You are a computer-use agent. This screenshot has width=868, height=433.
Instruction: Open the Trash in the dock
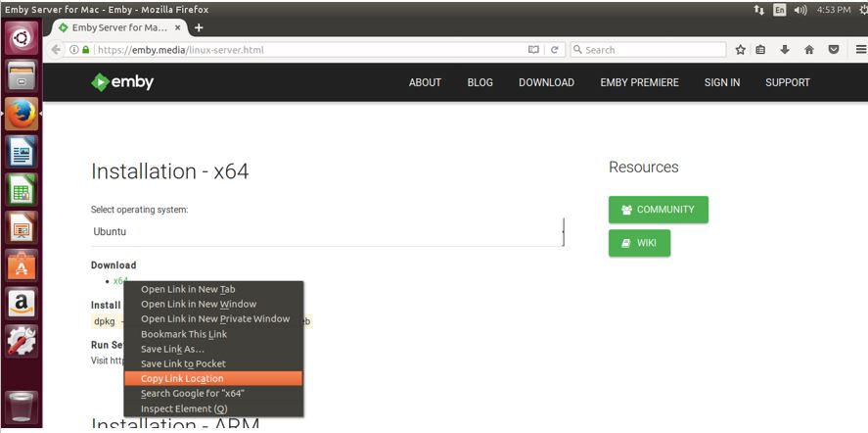[x=22, y=408]
